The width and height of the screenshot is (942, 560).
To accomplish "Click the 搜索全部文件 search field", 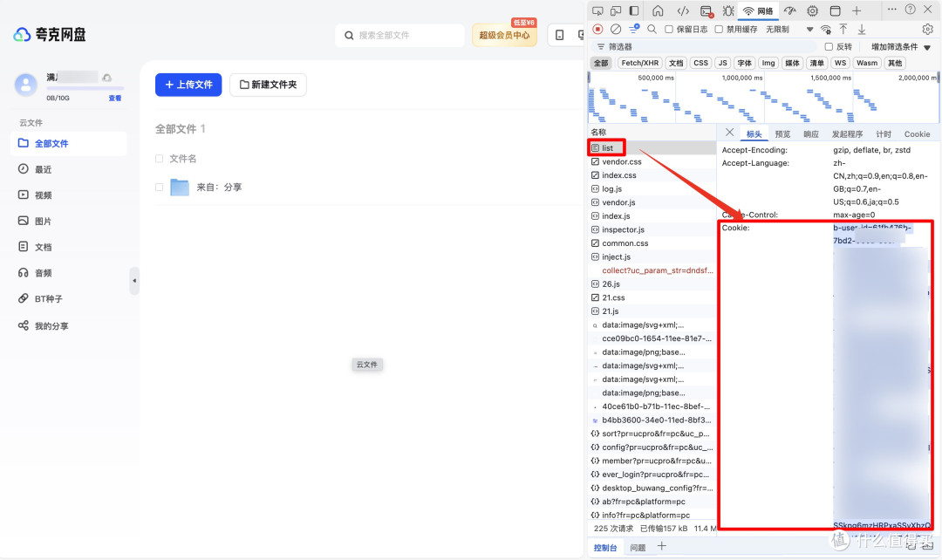I will pyautogui.click(x=399, y=36).
